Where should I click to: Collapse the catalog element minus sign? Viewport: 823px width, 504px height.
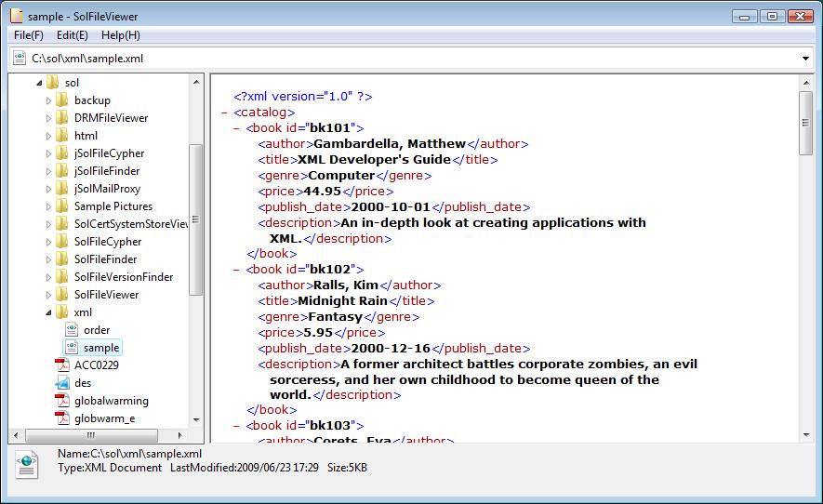[224, 113]
